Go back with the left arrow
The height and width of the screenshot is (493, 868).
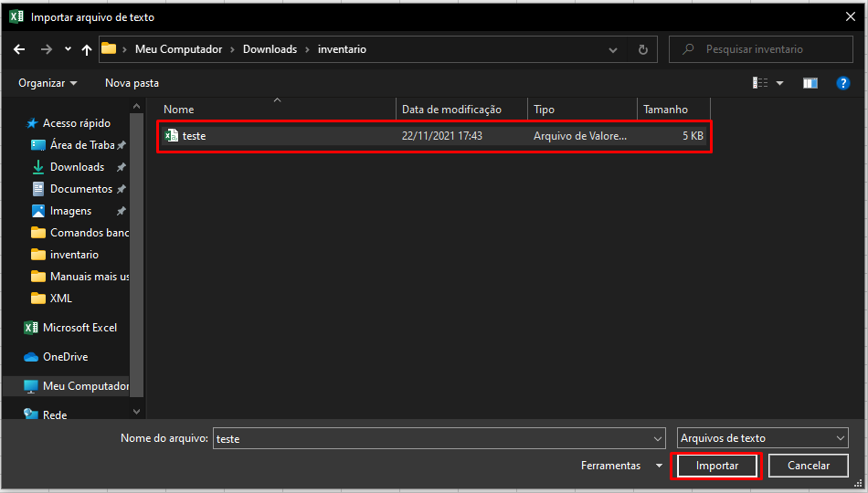pos(19,49)
